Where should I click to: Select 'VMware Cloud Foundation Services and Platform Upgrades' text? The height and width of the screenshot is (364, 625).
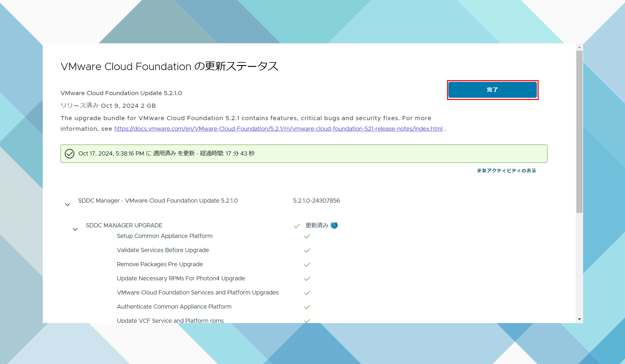tap(198, 292)
